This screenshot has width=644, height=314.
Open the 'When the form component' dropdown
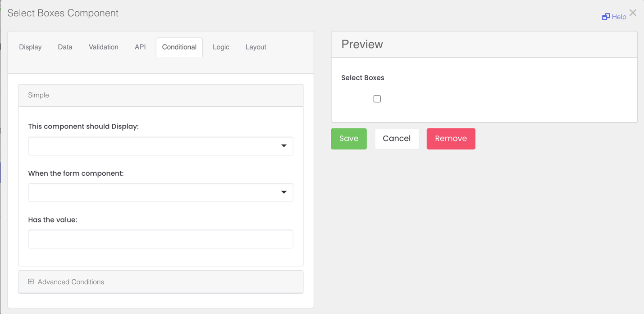tap(160, 192)
